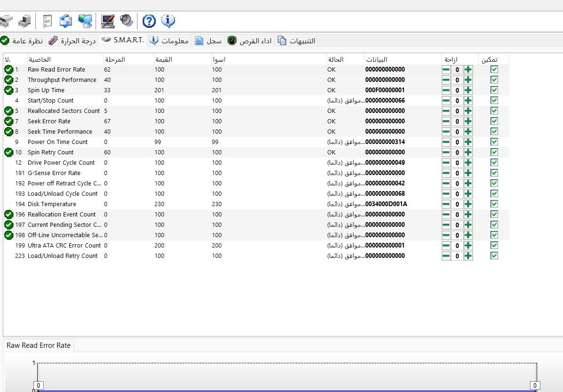Click the blue info bubble toolbar icon
Viewport: 563px width, 392px height.
[x=168, y=21]
